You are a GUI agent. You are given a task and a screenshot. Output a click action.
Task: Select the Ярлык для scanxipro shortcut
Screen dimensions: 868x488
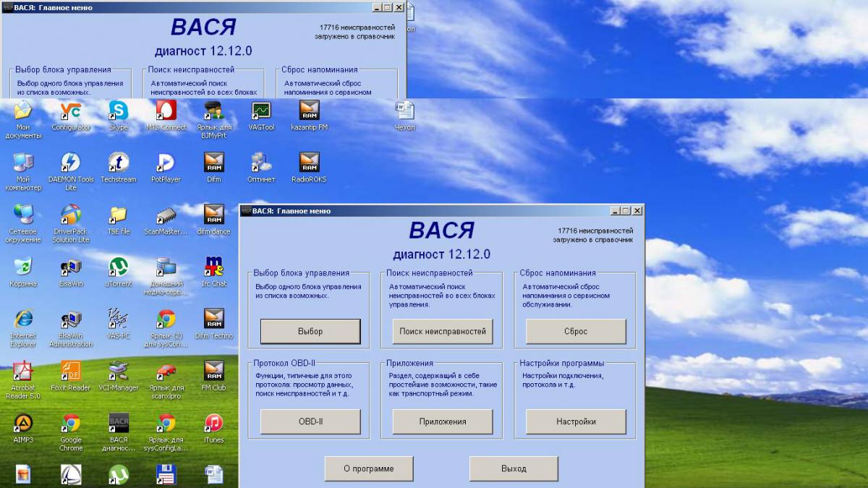(166, 380)
